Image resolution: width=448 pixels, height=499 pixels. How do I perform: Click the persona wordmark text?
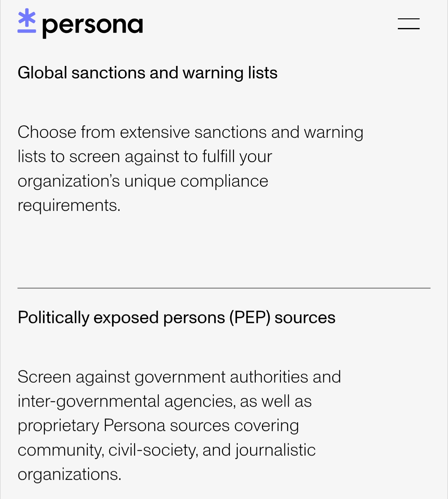point(92,26)
